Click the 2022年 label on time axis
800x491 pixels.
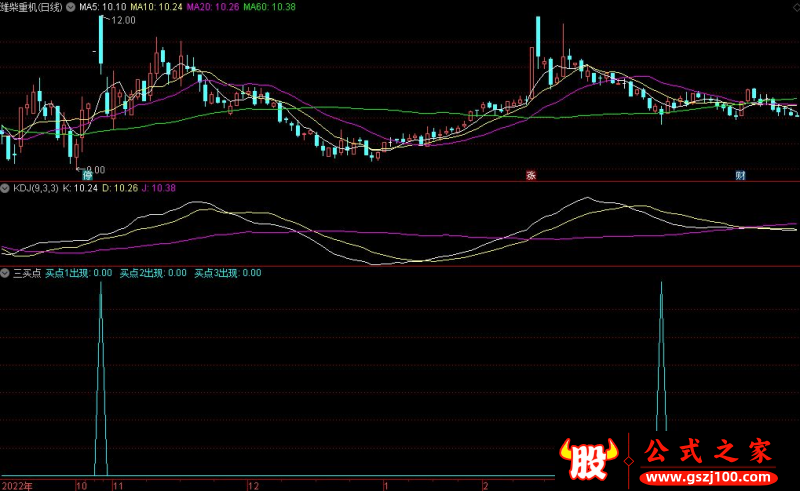click(17, 484)
